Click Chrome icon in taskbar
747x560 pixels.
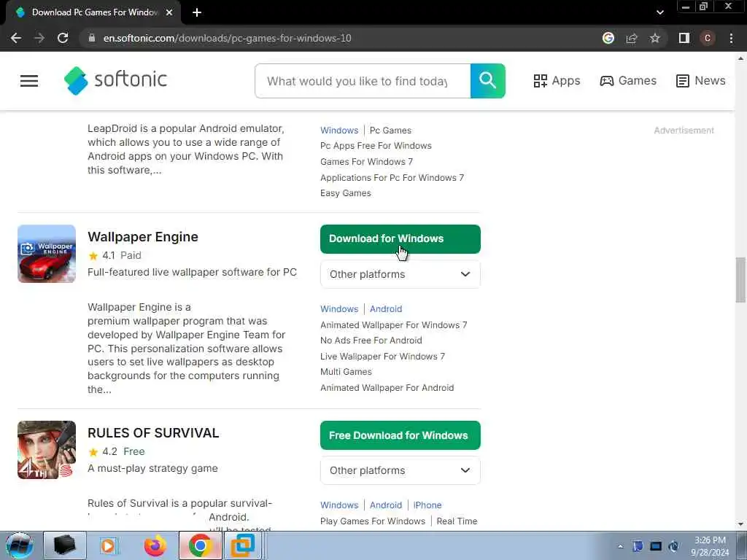(200, 545)
